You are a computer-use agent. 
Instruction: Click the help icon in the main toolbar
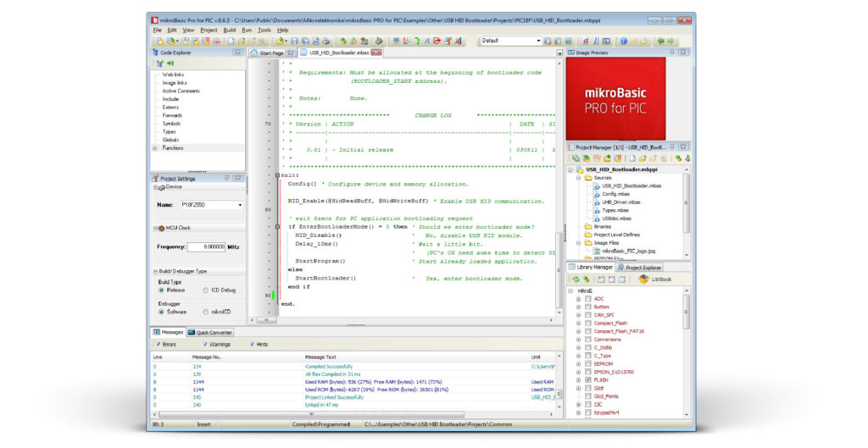[623, 41]
